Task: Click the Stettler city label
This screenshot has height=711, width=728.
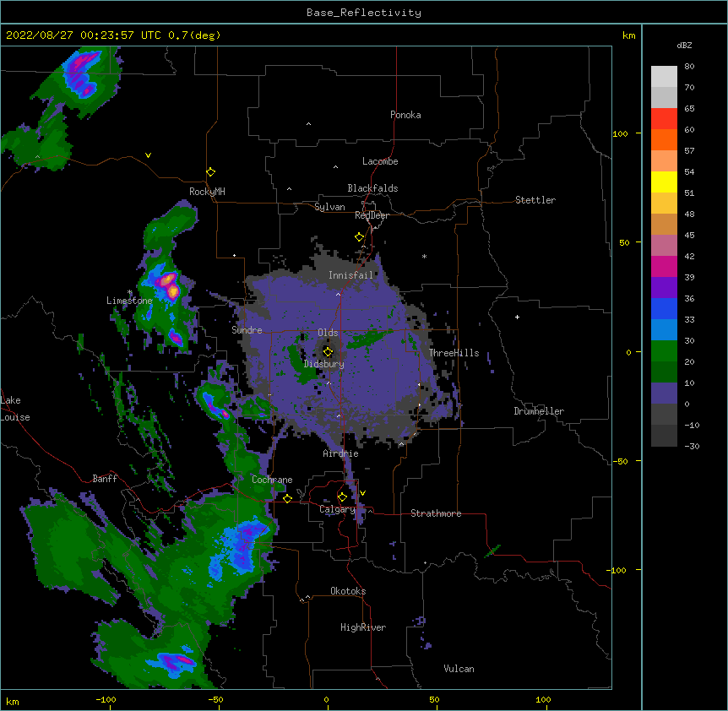Action: point(535,200)
